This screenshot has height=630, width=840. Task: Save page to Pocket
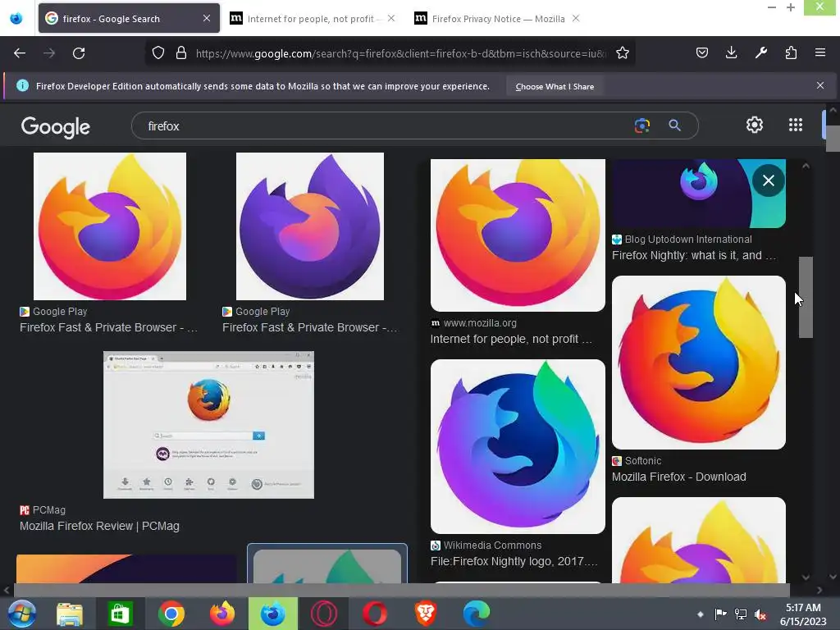[x=702, y=52]
